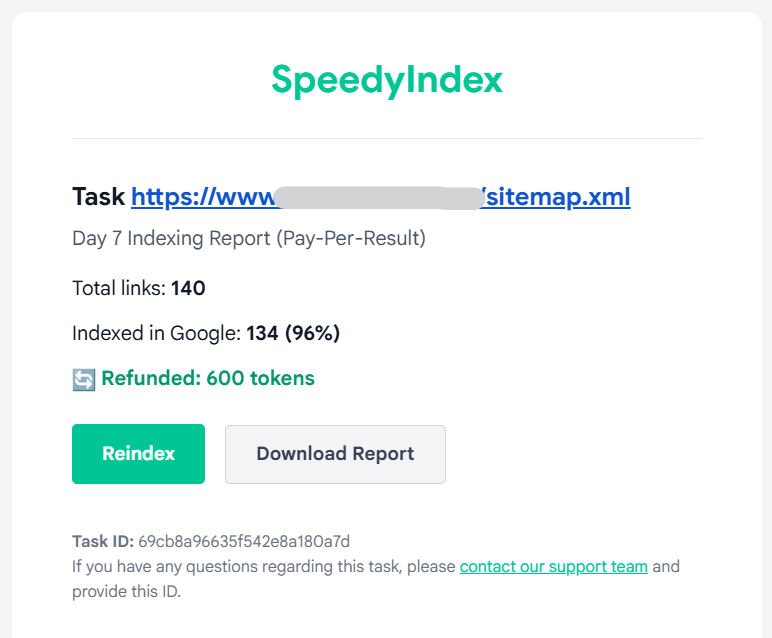Click the bold Task label before the URL

pos(98,197)
